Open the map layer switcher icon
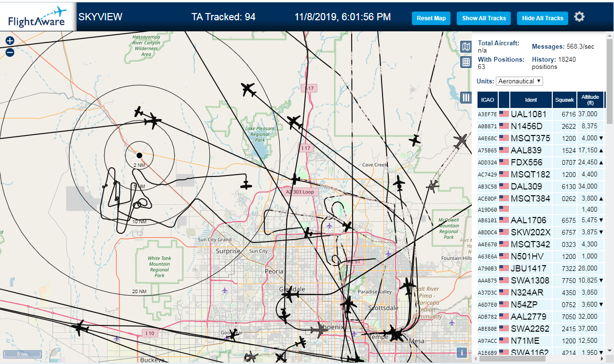614x364 pixels. tap(466, 47)
